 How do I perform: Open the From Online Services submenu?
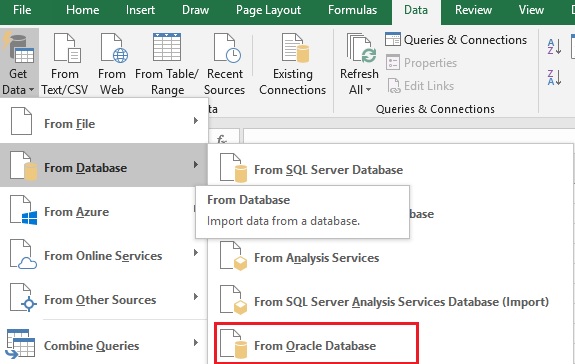pos(104,255)
